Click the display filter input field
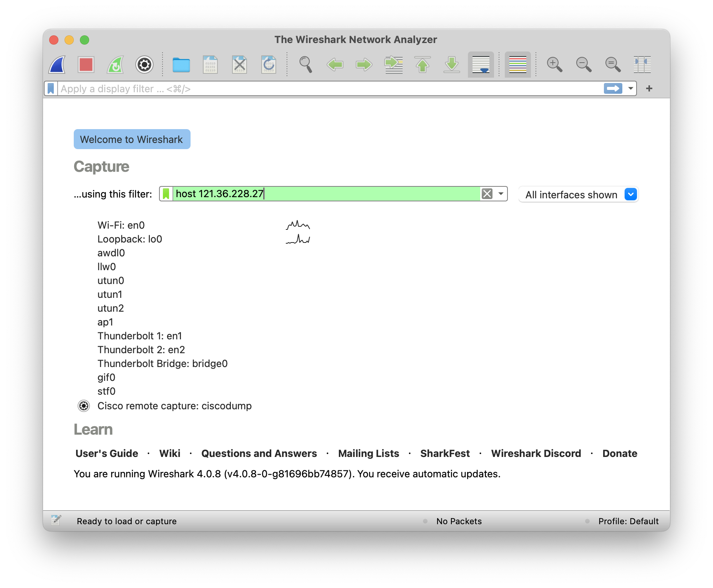713x588 pixels. [330, 89]
